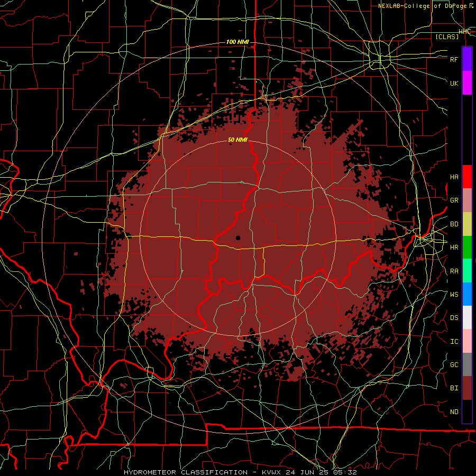Click the HYDROMETEOR CLASSIFICATION caption text
Screen dimensions: 476x476
click(186, 472)
